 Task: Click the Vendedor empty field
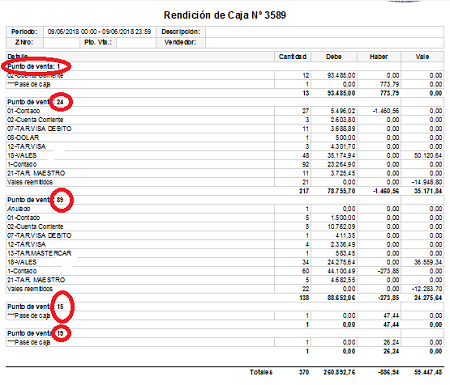click(324, 43)
